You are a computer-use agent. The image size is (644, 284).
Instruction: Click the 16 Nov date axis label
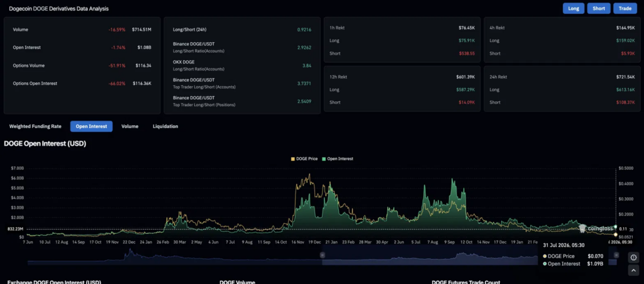[x=298, y=242]
